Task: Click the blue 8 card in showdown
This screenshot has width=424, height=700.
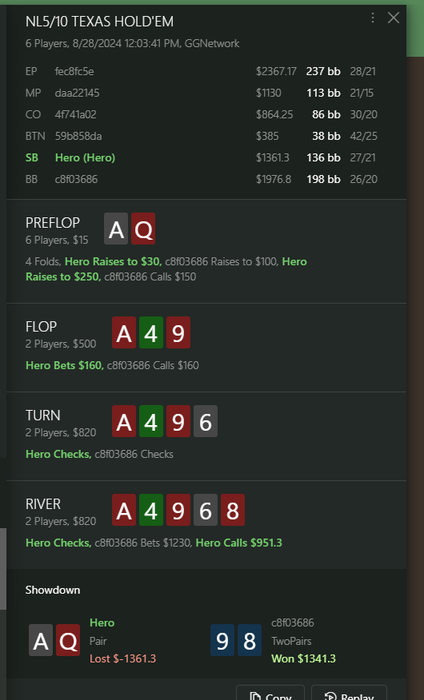Action: click(249, 640)
